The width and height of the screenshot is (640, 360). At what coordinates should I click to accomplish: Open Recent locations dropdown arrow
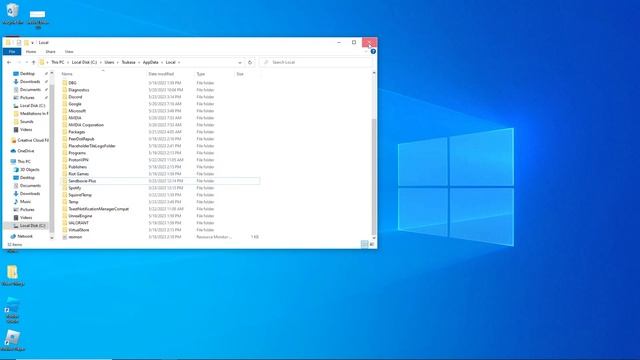coord(27,62)
